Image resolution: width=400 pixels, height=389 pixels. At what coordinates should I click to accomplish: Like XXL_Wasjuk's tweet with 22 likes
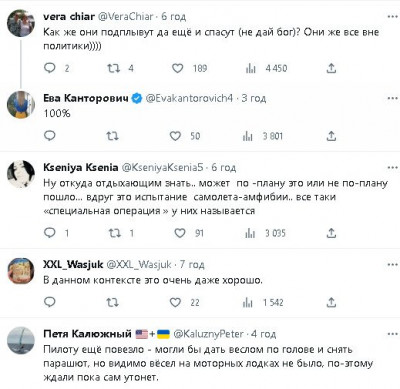tap(175, 302)
